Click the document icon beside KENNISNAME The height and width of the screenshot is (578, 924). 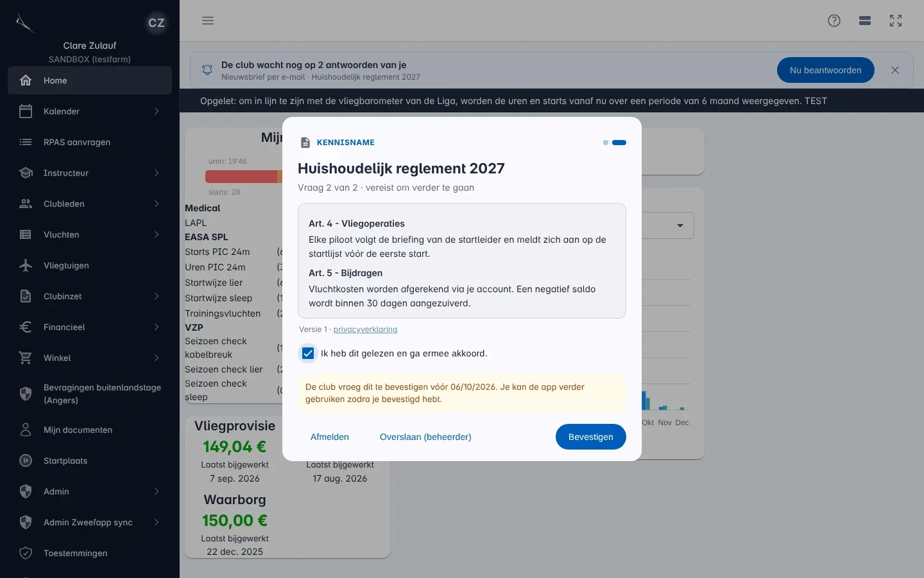[305, 143]
